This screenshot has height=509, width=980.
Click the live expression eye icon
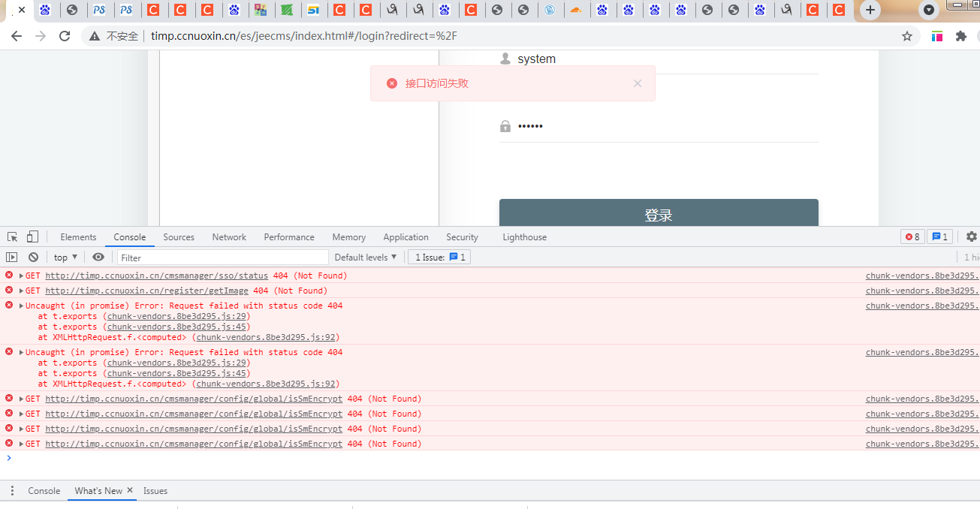coord(98,258)
